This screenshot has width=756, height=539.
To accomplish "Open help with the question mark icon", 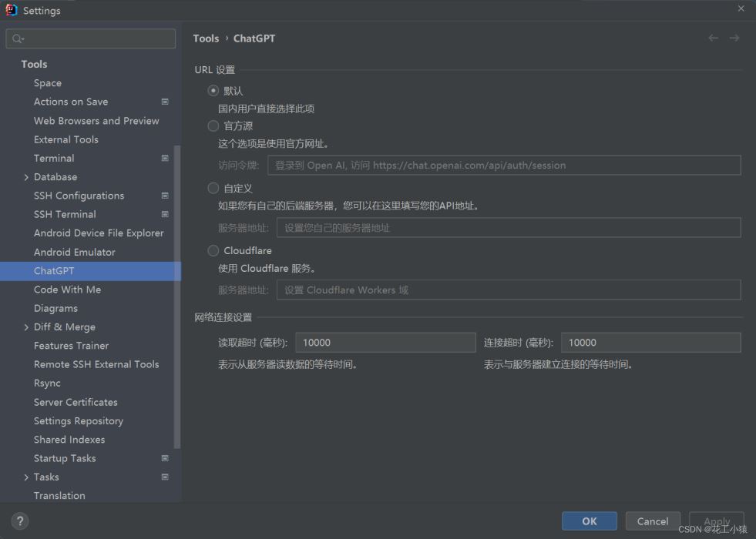I will click(20, 521).
